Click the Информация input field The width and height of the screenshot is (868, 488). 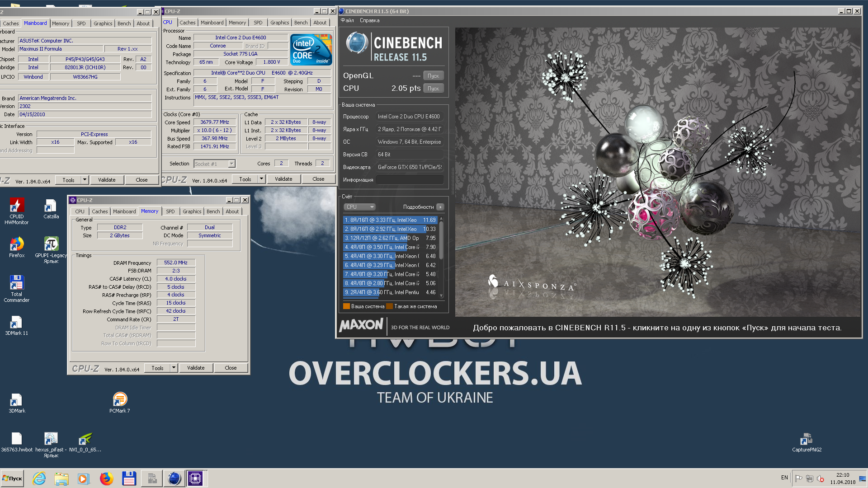(410, 180)
